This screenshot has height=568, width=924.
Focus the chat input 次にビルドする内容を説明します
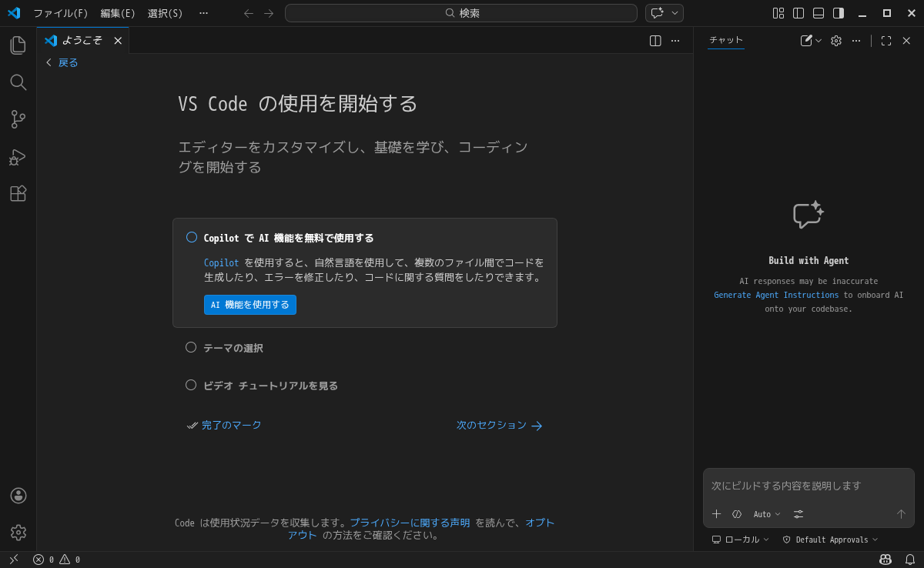(x=808, y=486)
